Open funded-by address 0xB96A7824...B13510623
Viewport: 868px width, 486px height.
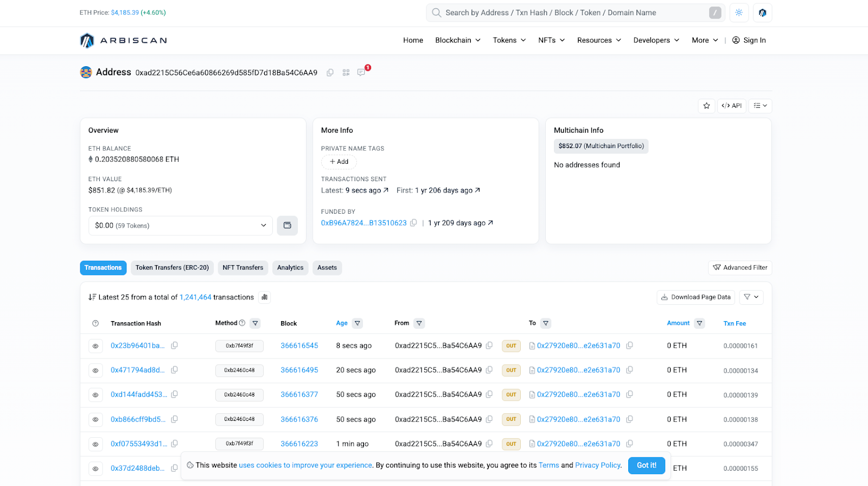click(x=363, y=223)
